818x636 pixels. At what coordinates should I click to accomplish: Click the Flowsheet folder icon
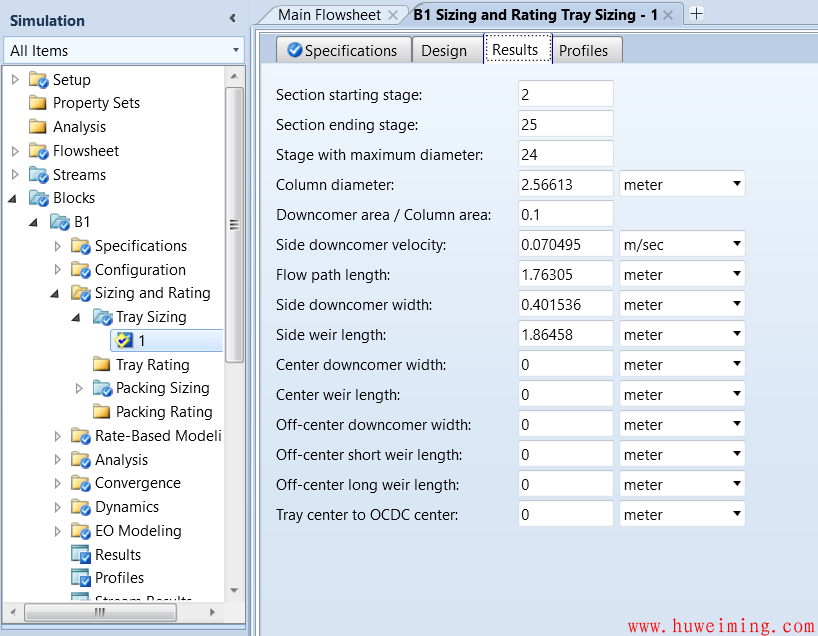39,151
